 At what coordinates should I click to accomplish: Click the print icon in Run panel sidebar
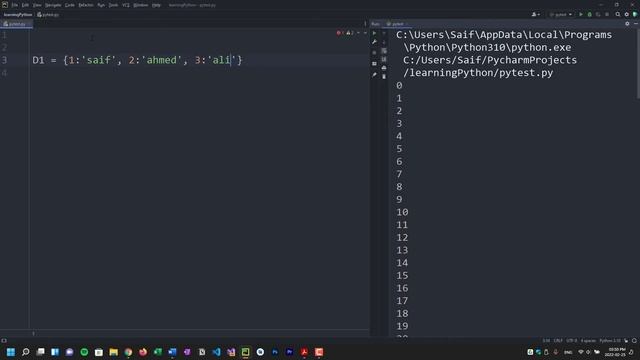click(384, 68)
